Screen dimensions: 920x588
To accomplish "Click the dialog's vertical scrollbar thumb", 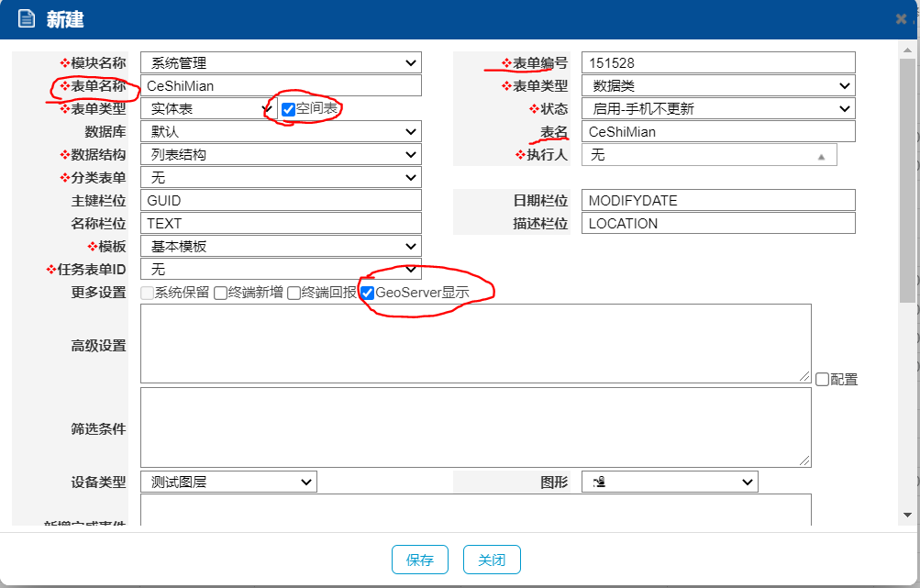I will pyautogui.click(x=907, y=183).
